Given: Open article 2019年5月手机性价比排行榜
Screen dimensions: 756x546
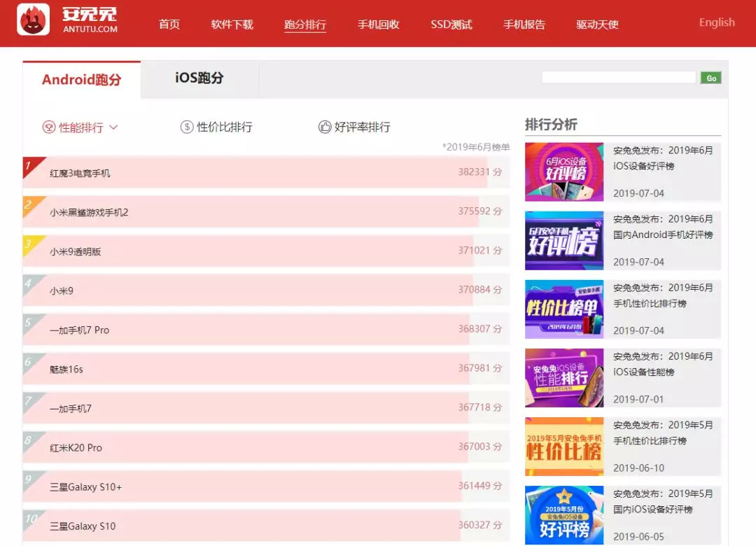Looking at the screenshot, I should 663,433.
